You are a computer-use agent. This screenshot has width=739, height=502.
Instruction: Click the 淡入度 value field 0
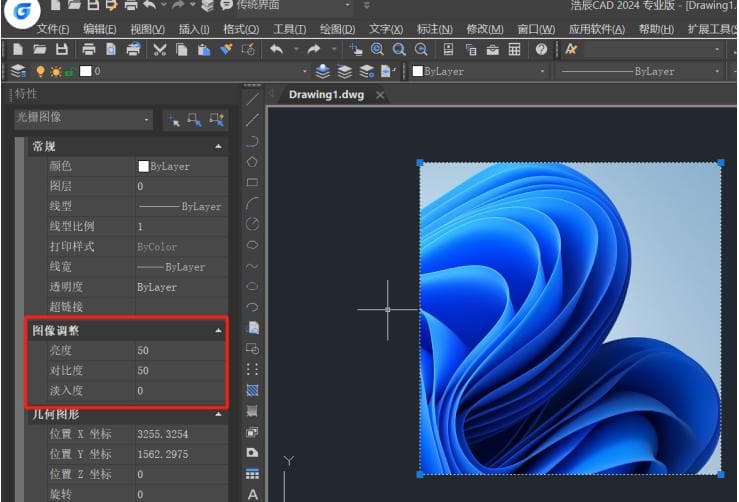181,391
